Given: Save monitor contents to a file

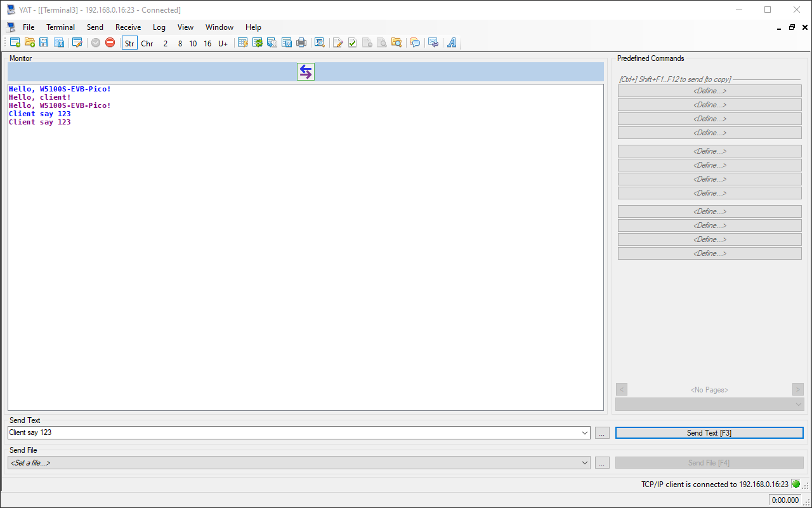Looking at the screenshot, I should click(x=287, y=43).
